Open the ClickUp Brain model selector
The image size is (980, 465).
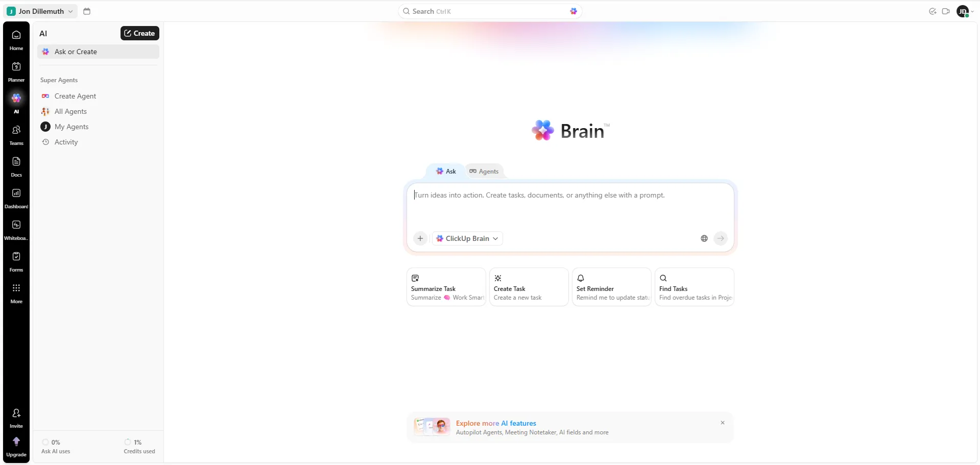[467, 238]
